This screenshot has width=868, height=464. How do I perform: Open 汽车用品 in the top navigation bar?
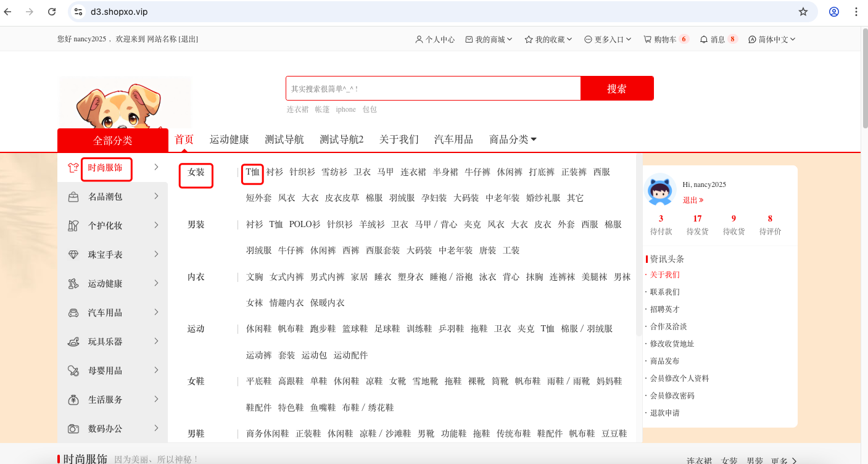(453, 139)
